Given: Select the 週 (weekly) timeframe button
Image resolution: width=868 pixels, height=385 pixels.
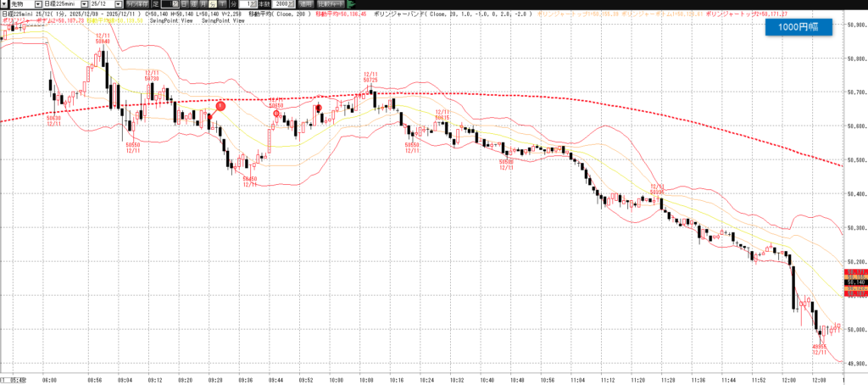Looking at the screenshot, I should click(x=194, y=4).
